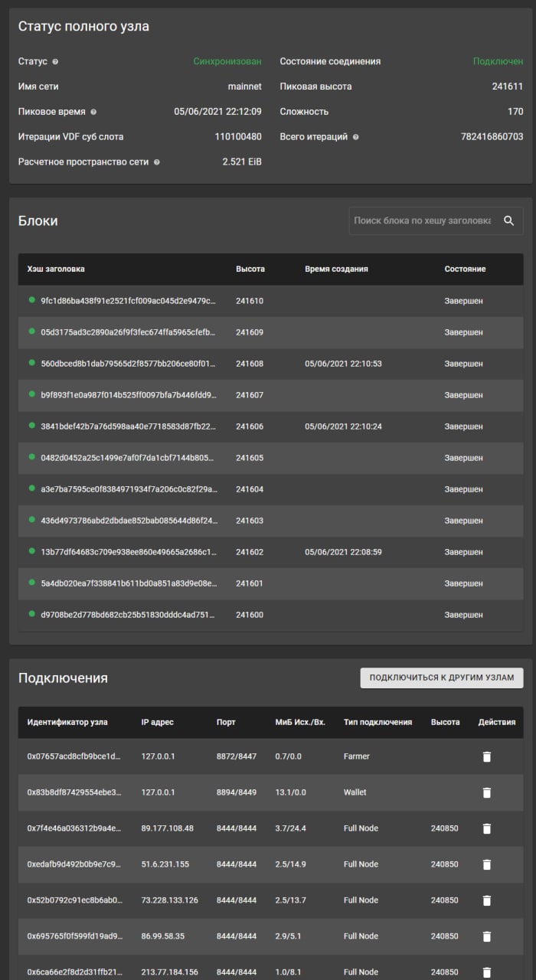Focus the block header hash search field
This screenshot has height=980, width=536.
pos(423,220)
